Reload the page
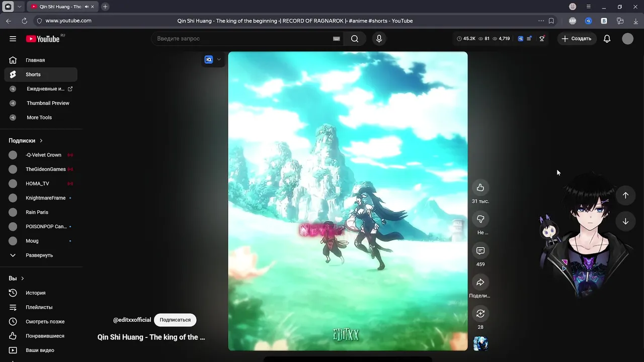The image size is (644, 362). point(24,21)
